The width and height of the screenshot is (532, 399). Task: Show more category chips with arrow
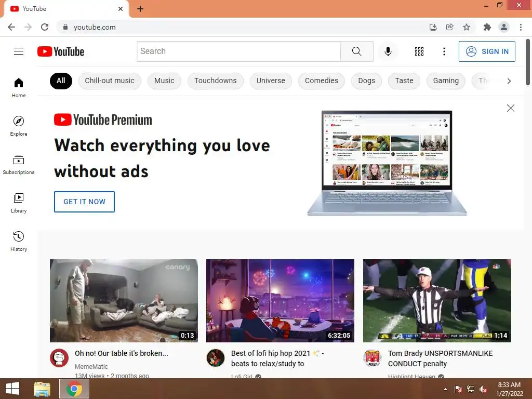point(509,81)
